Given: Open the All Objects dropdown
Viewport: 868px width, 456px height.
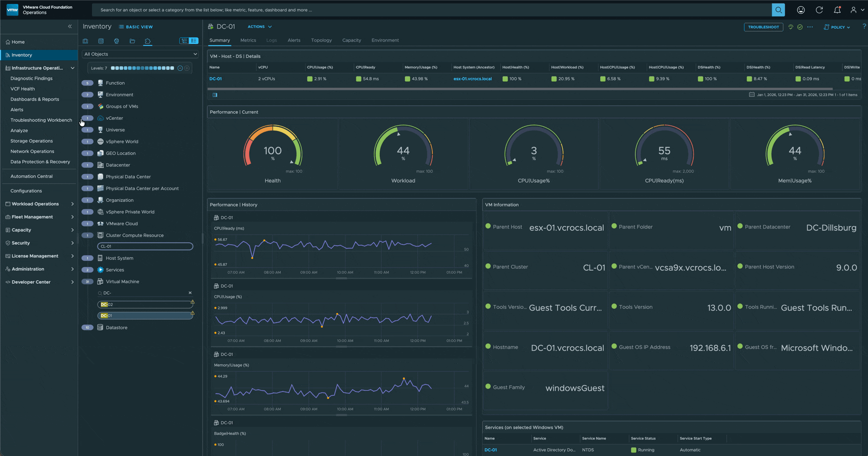Looking at the screenshot, I should (x=140, y=54).
